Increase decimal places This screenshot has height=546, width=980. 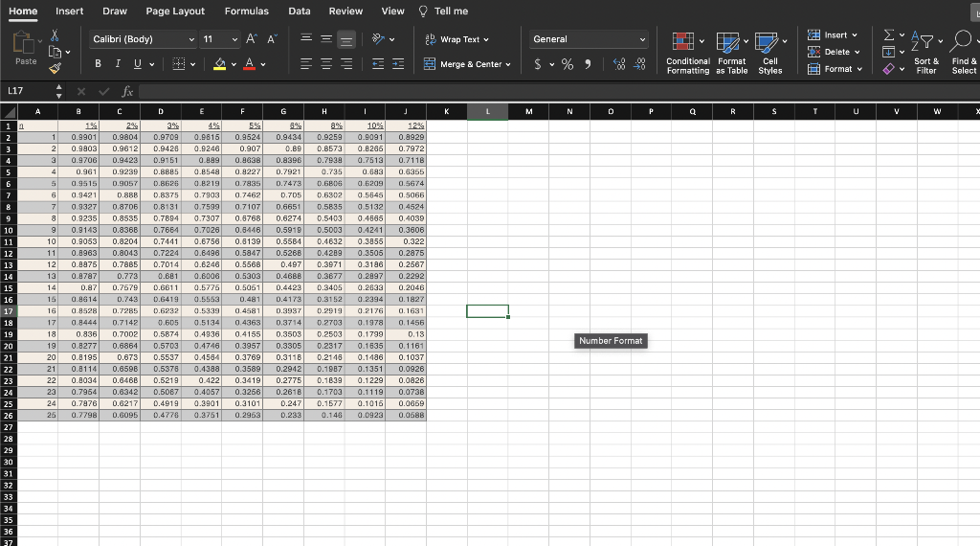[619, 64]
